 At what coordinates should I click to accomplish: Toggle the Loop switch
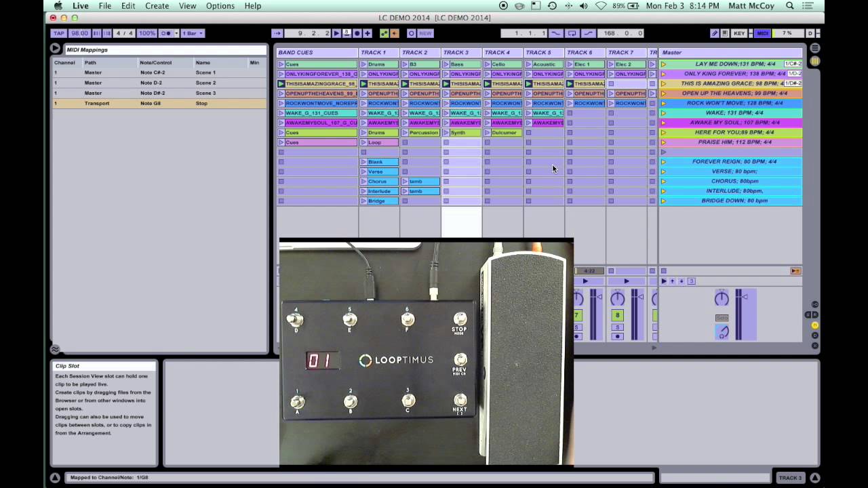tap(572, 33)
